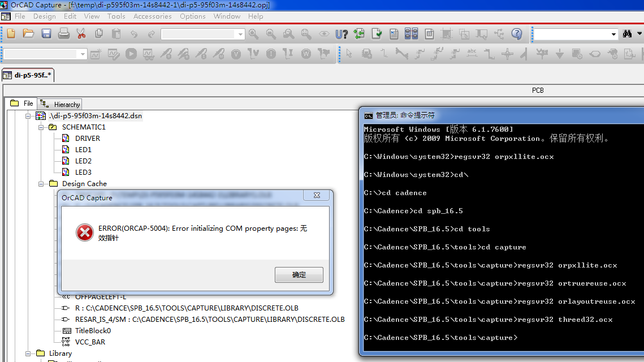This screenshot has height=362, width=644.
Task: Click the New document toolbar icon
Action: 11,34
